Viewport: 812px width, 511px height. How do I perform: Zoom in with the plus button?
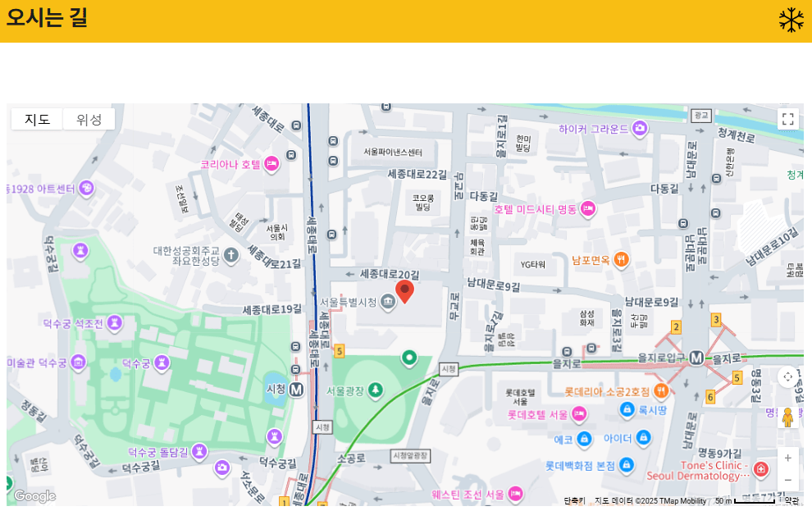tap(787, 457)
